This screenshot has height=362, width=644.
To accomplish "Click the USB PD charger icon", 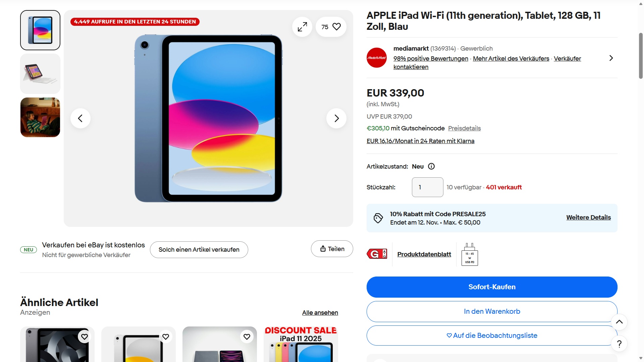I will pos(470,255).
